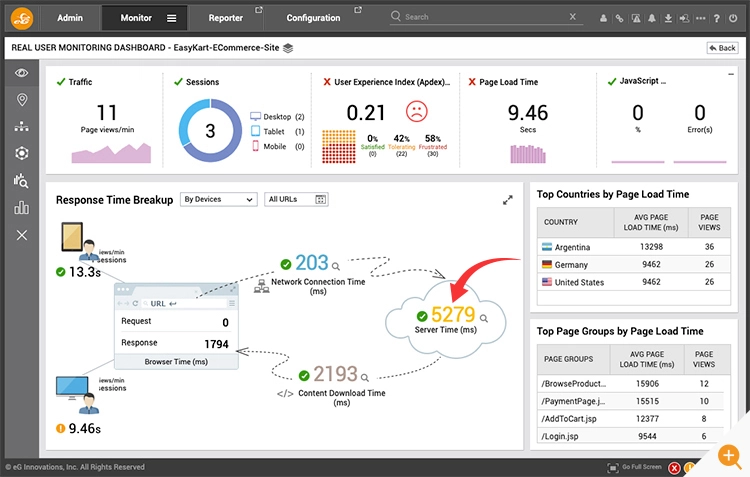Viewport: 750px width, 477px height.
Task: Select the desktop monitor device icon at 9.46s
Action: coord(72,387)
